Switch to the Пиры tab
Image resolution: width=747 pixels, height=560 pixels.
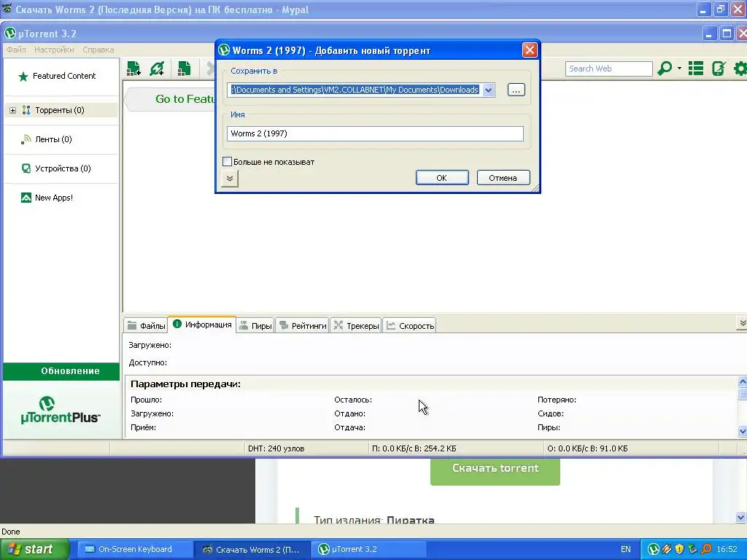255,326
